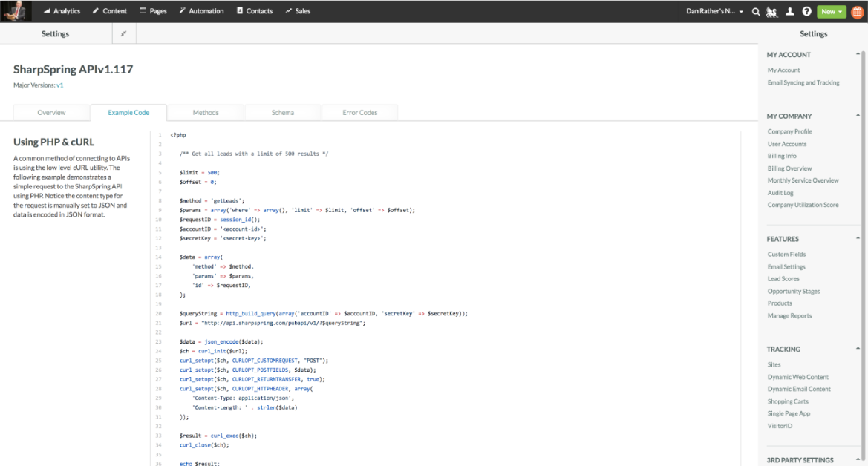The image size is (868, 466).
Task: Click the user profile silhouette icon
Action: (x=790, y=11)
